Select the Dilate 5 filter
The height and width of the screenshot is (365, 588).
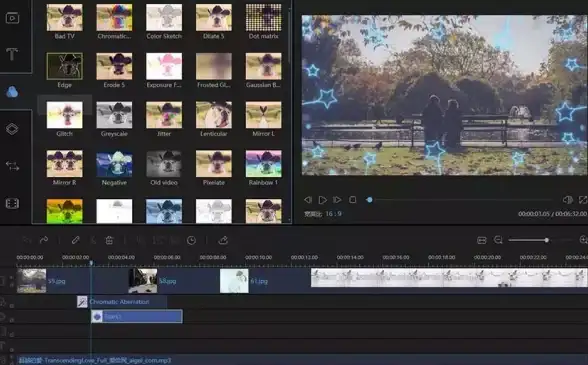pyautogui.click(x=214, y=18)
